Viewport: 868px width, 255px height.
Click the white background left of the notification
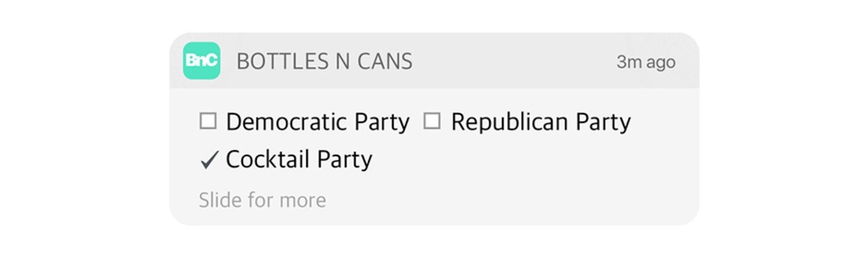tap(83, 127)
